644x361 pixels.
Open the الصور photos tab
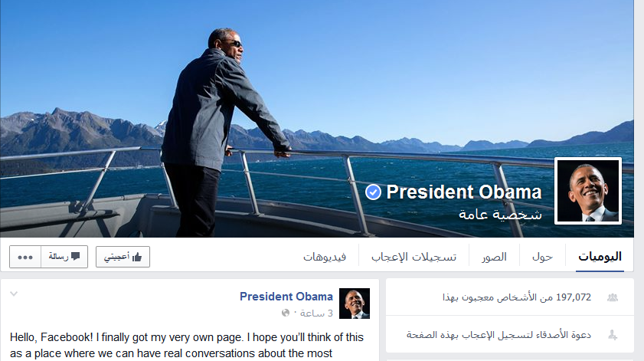pos(494,257)
